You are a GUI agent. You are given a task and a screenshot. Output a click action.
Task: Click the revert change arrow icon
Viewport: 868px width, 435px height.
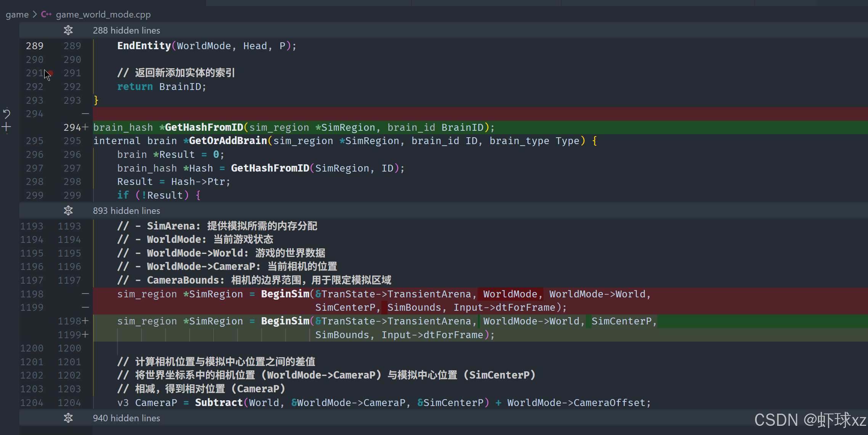pos(6,114)
